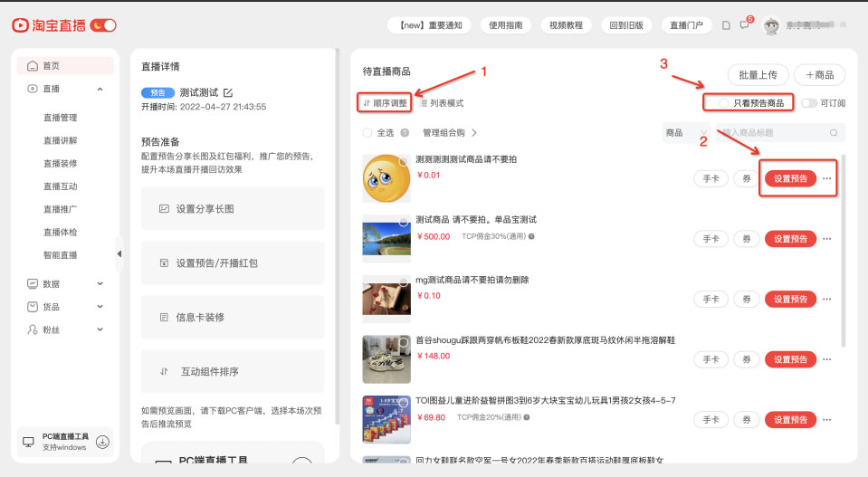Screen dimensions: 868x477
Task: Click the 顺序调整 sort order icon
Action: [367, 103]
